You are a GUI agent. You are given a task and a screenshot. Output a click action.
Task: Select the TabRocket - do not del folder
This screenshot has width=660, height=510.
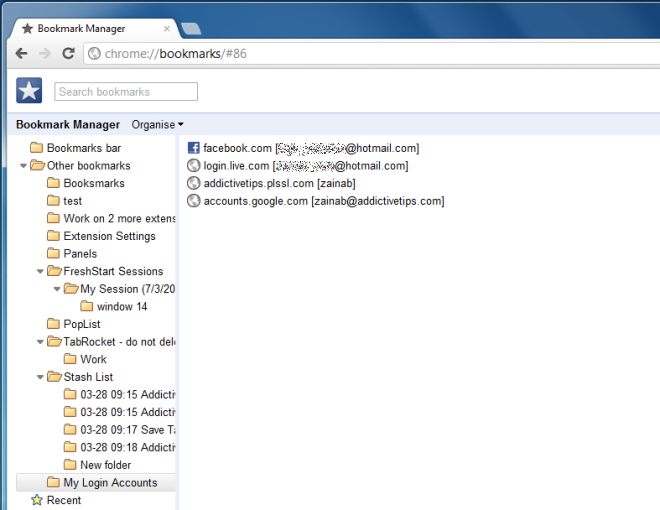tap(119, 342)
